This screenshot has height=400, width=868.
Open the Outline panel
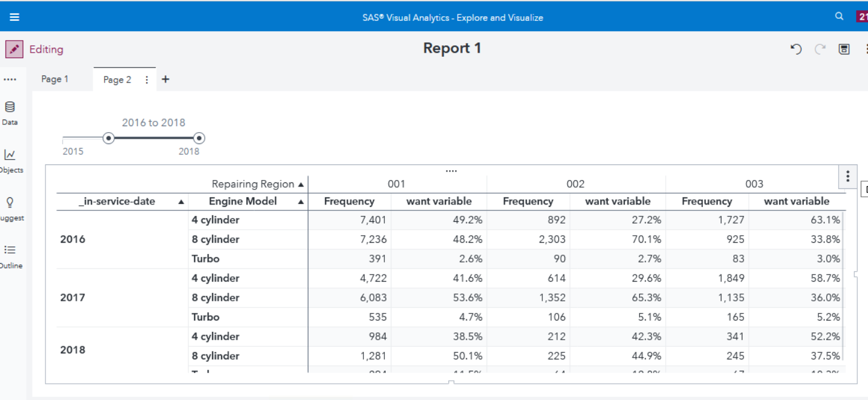[x=9, y=254]
